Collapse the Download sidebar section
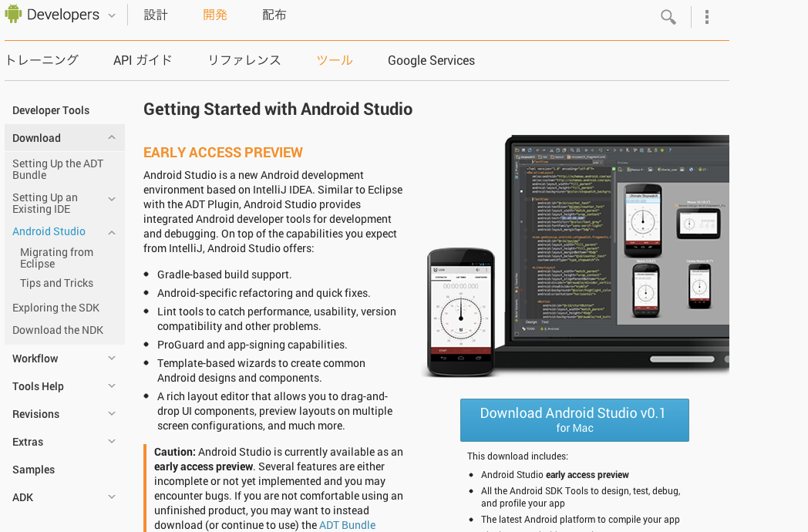808x532 pixels. [112, 138]
